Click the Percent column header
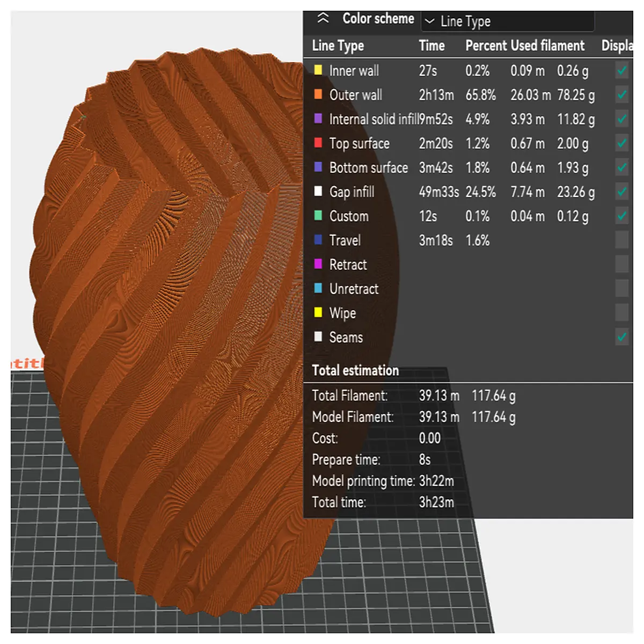This screenshot has height=644, width=644. point(486,46)
